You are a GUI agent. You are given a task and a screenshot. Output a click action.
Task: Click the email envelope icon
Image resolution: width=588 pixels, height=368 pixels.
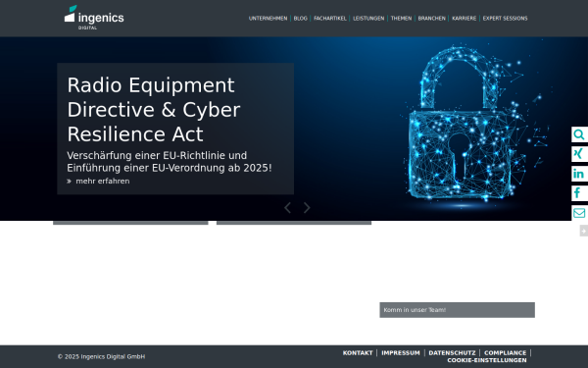[x=579, y=213]
